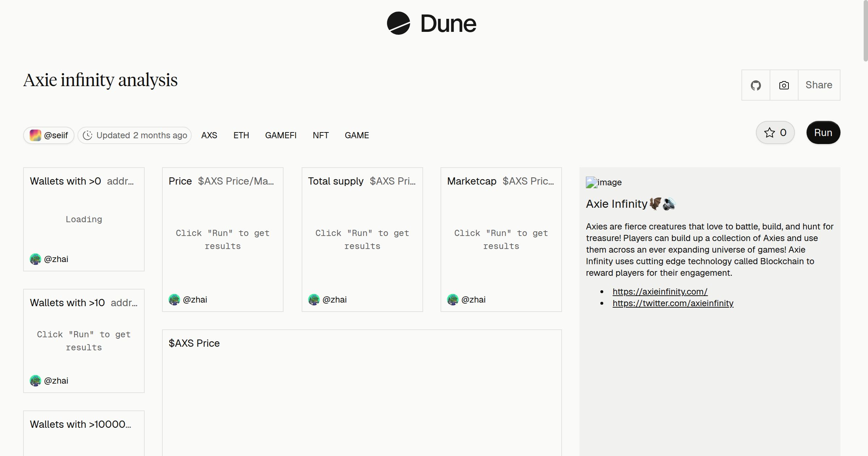Open the "Marketcap" card title
868x456 pixels.
(472, 181)
